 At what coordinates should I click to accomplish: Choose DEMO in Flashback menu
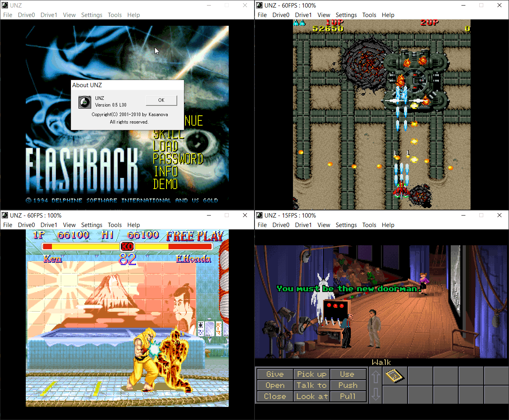(166, 184)
